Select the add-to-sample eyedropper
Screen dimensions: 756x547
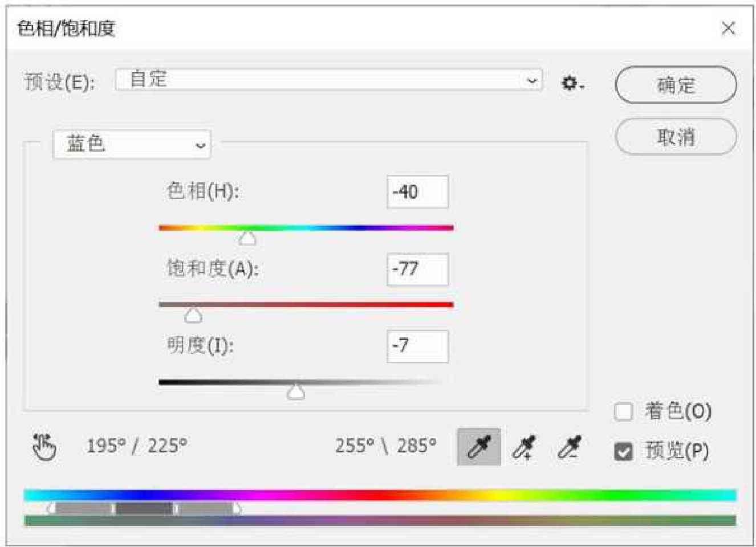(x=524, y=447)
